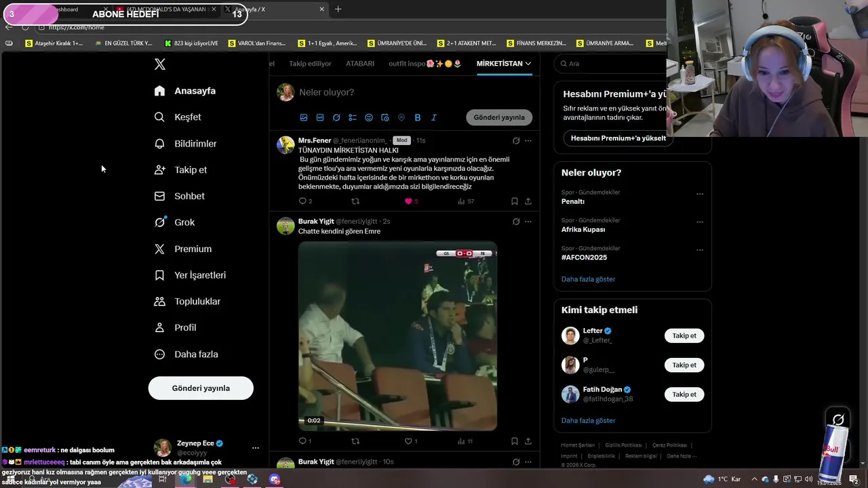
Task: Open options for Afrika Kupası trend
Action: point(700,222)
